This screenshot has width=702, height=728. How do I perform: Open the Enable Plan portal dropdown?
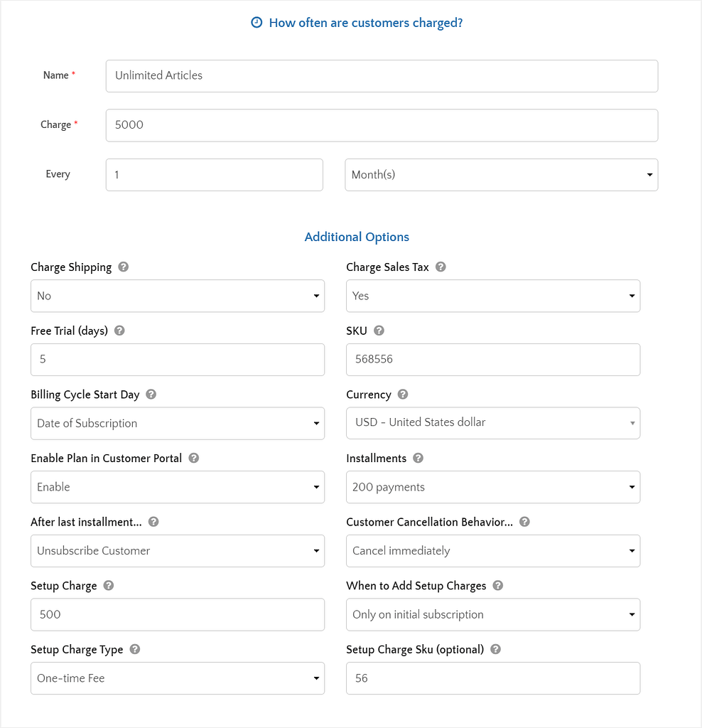click(178, 487)
